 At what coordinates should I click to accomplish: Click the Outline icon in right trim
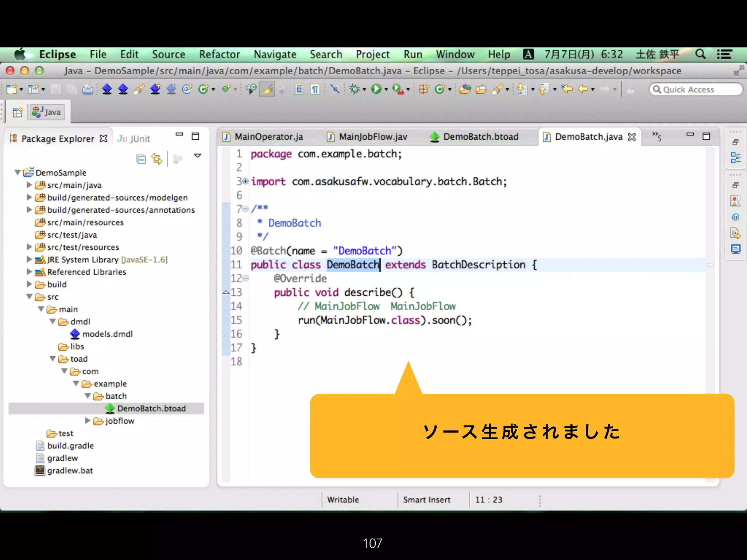point(735,158)
